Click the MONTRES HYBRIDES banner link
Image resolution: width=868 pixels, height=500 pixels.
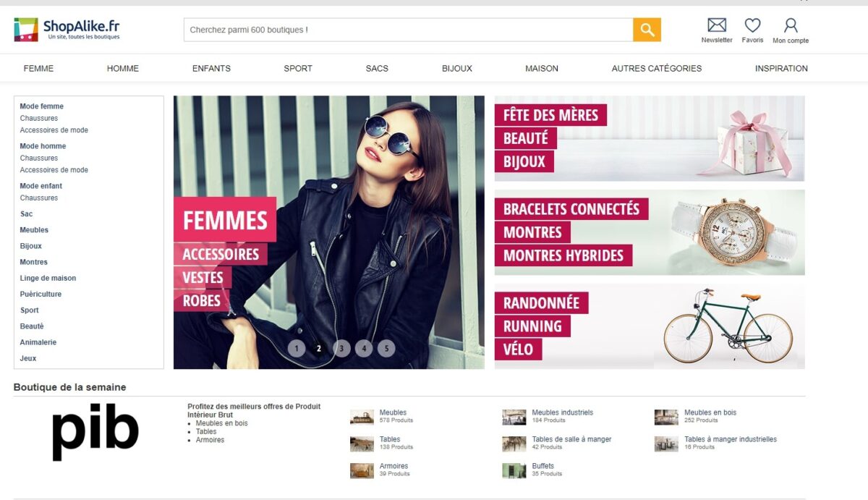(x=563, y=255)
